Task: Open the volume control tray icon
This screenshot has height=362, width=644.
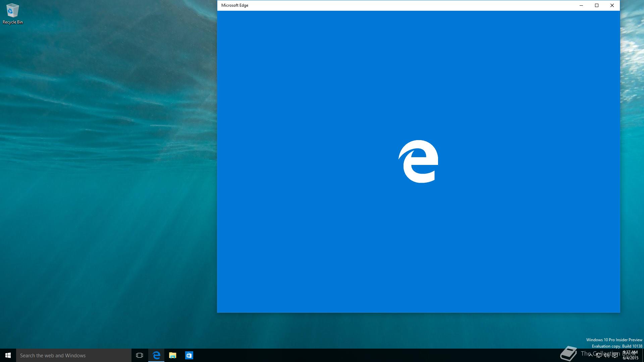Action: coord(606,355)
